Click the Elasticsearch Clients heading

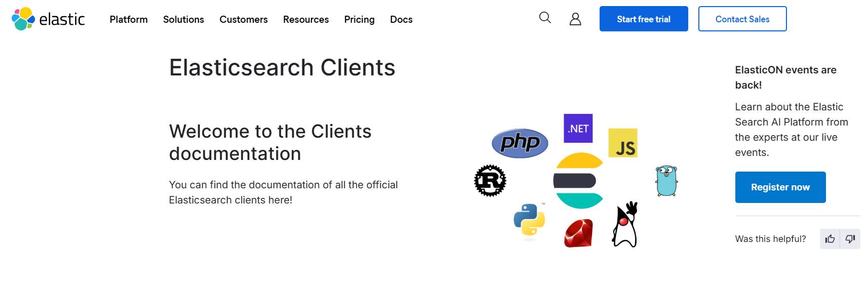[x=282, y=67]
